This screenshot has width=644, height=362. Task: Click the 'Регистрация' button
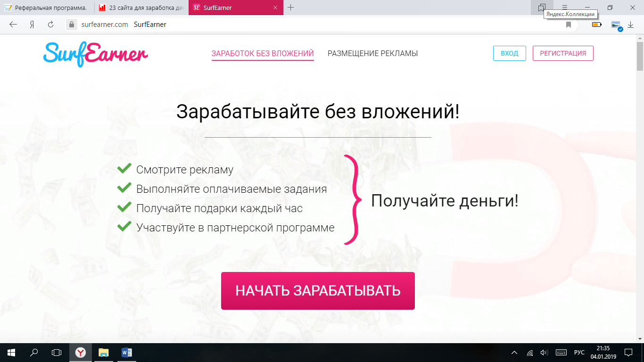coord(563,53)
